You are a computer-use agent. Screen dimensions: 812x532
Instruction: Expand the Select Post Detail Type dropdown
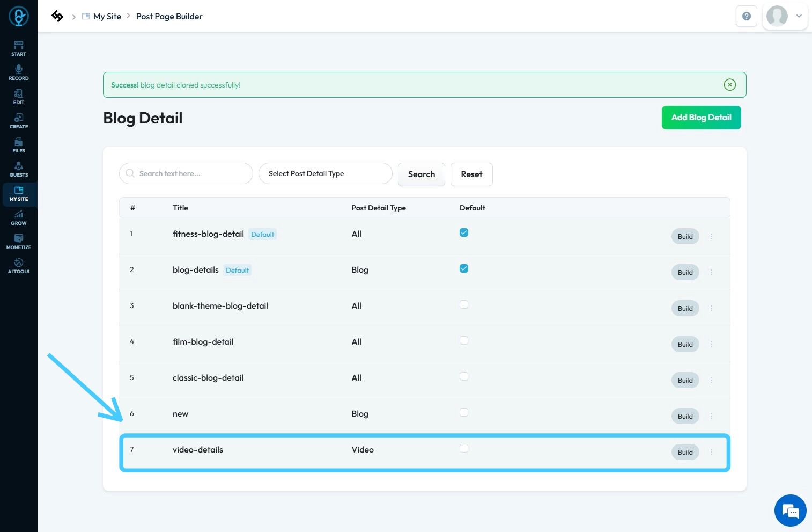(x=325, y=173)
